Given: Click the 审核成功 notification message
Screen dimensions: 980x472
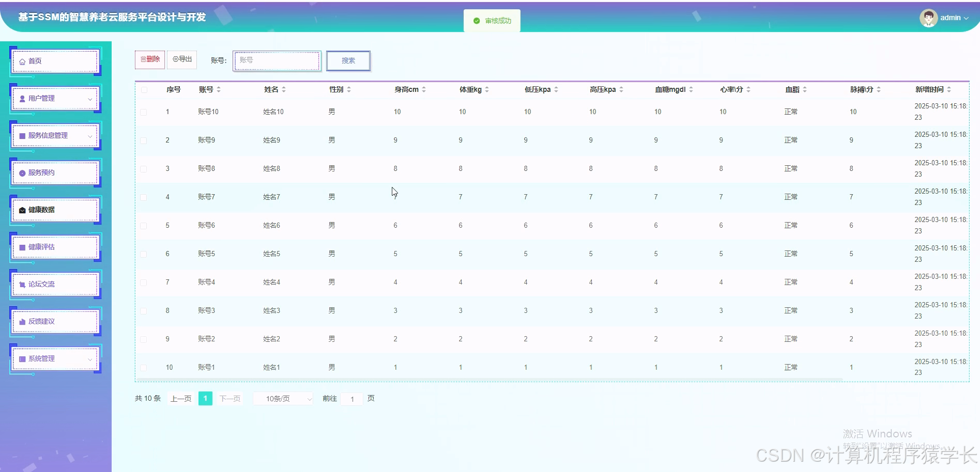Looking at the screenshot, I should point(492,21).
